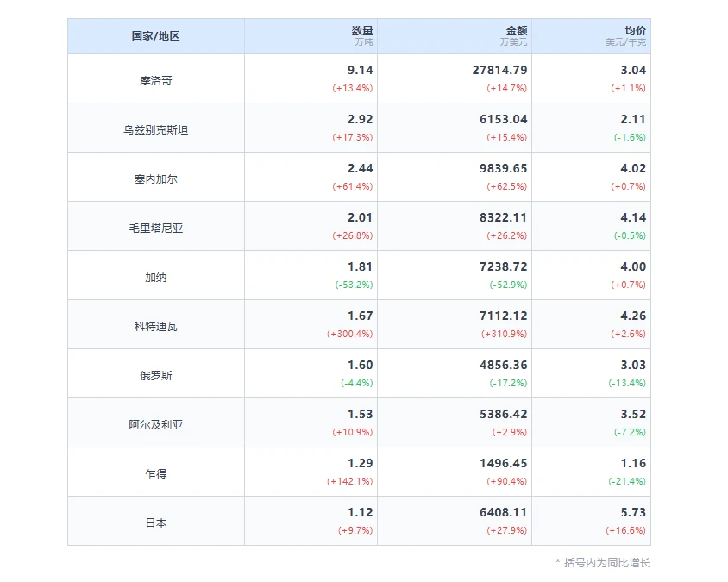The height and width of the screenshot is (582, 728).
Task: Click the growth figure (-1.6%)
Action: (630, 137)
